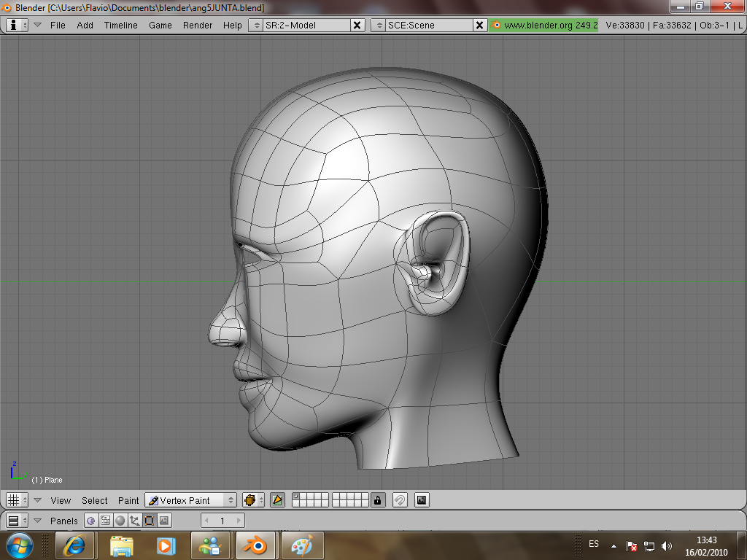Image resolution: width=747 pixels, height=560 pixels.
Task: Increase the frame number with right arrow
Action: 239,521
